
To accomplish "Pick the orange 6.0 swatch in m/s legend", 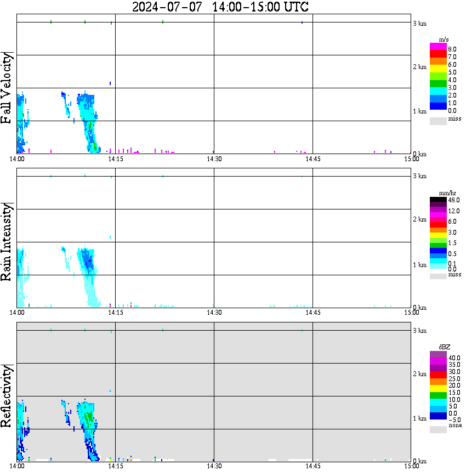I will point(438,61).
